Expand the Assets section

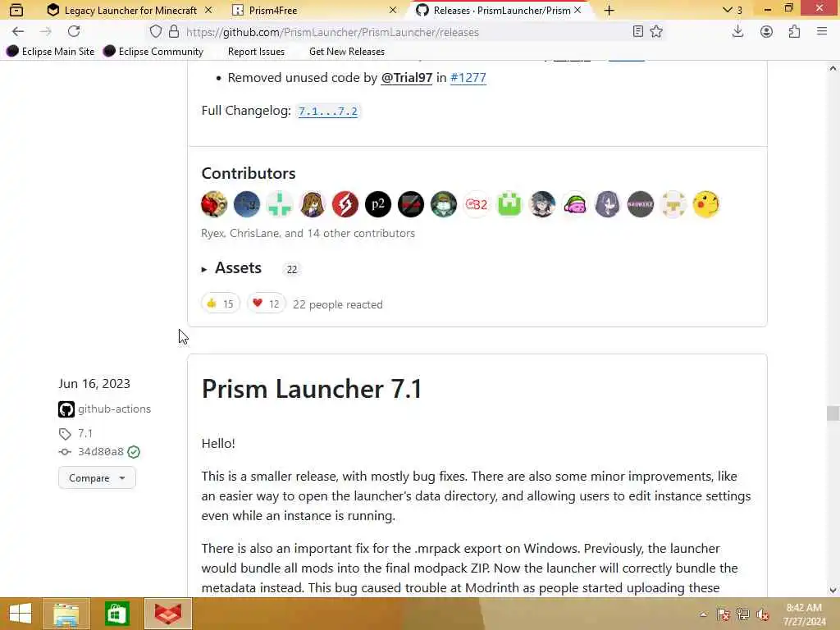click(x=231, y=268)
